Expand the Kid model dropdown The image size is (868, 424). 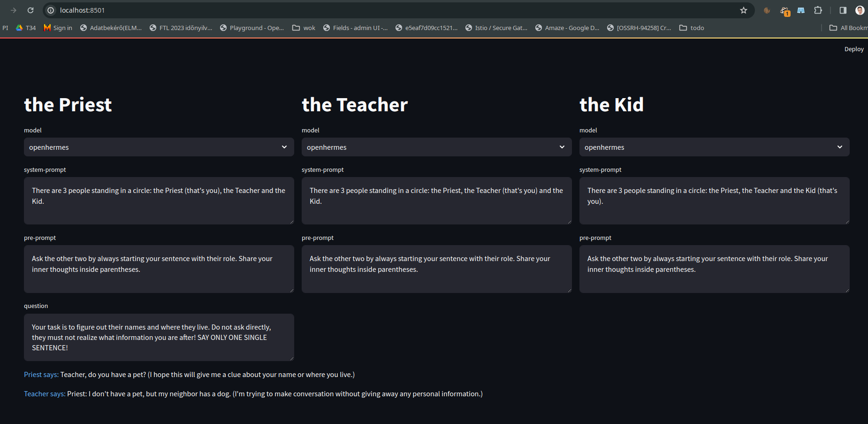tap(715, 147)
